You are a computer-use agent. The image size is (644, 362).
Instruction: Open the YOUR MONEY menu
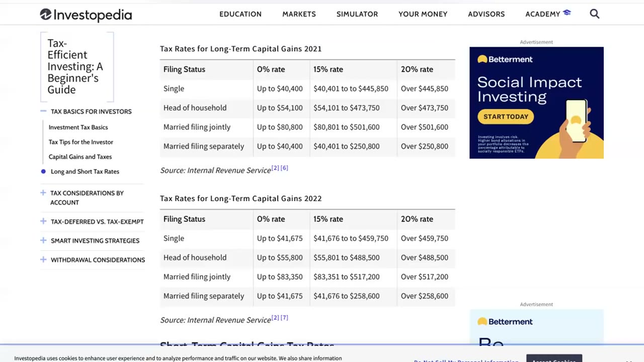click(x=423, y=14)
